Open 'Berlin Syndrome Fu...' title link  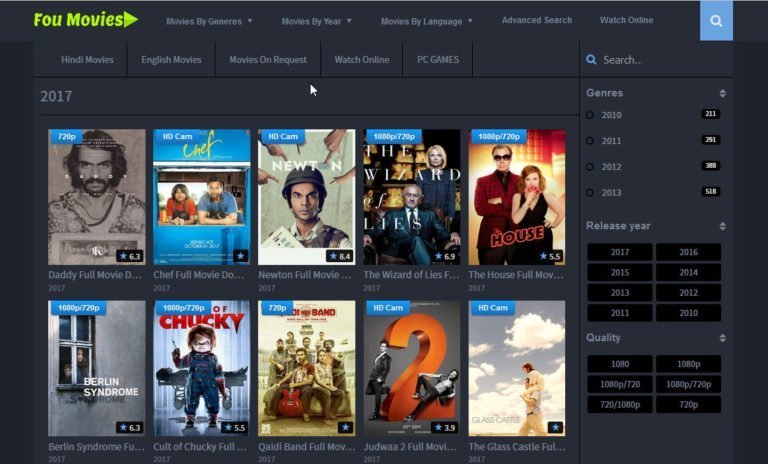point(96,446)
